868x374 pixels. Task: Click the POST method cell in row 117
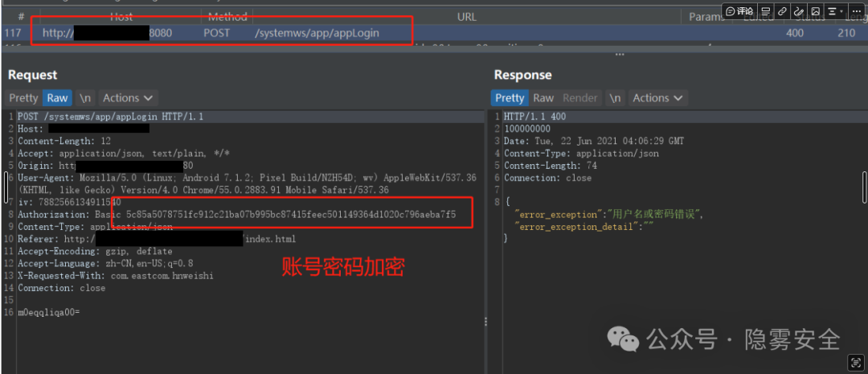point(216,33)
